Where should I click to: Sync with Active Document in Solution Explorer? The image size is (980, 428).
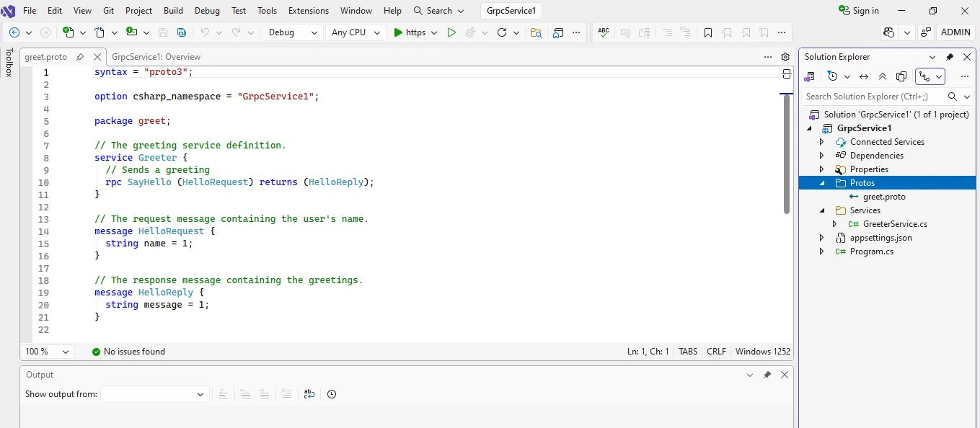pyautogui.click(x=864, y=76)
